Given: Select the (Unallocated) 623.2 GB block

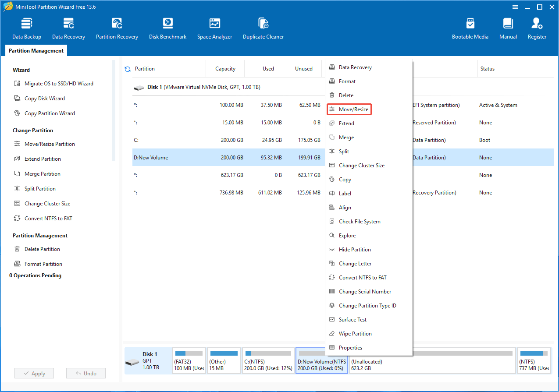Looking at the screenshot, I should pos(432,361).
